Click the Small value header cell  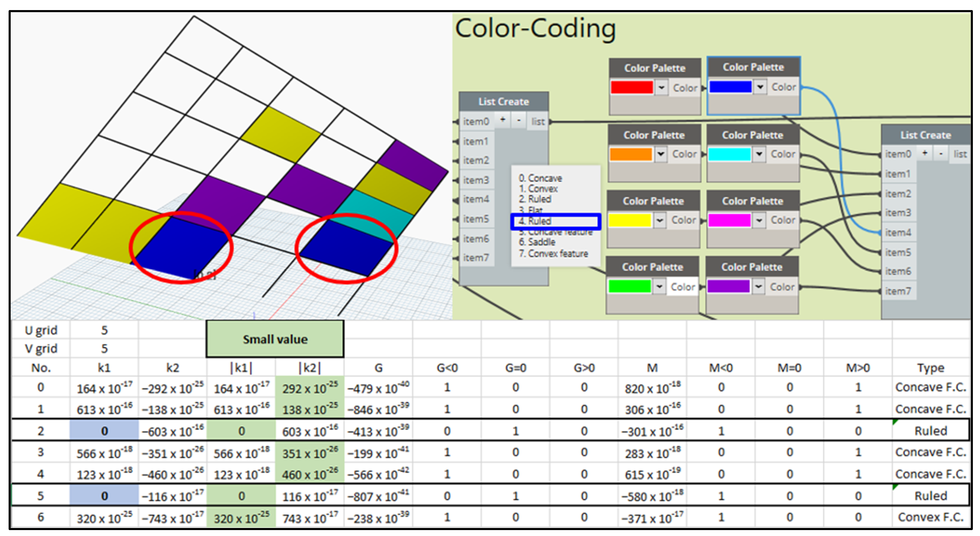point(275,339)
